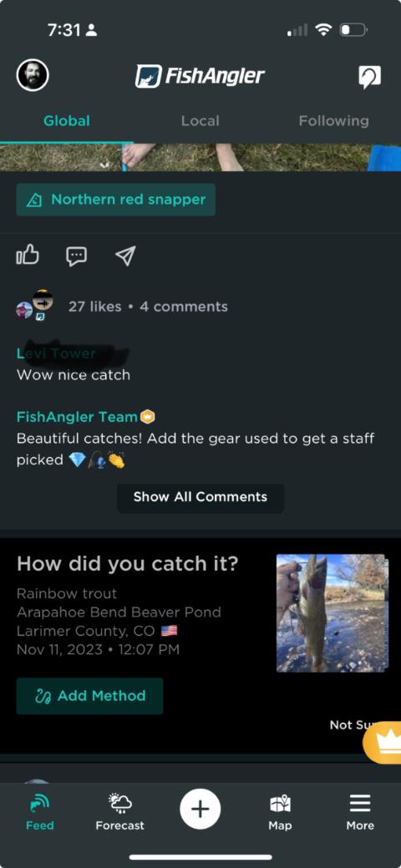Share post using paper plane icon
This screenshot has height=868, width=401.
[x=125, y=256]
